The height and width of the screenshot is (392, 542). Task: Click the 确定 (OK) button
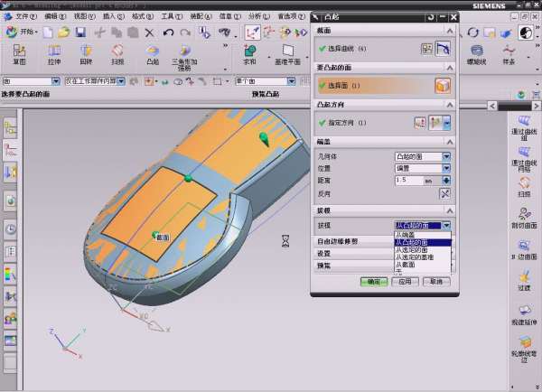[x=372, y=281]
